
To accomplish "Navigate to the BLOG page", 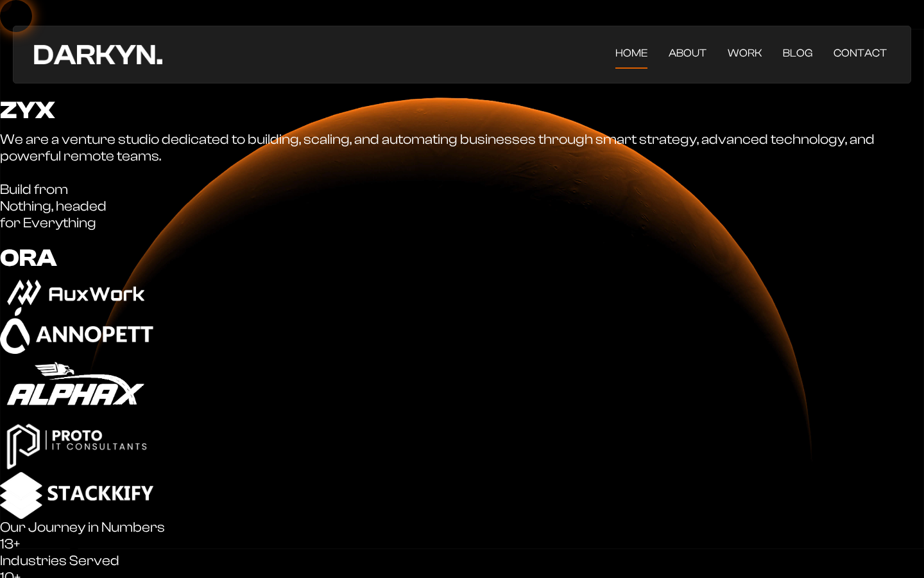I will (x=798, y=53).
